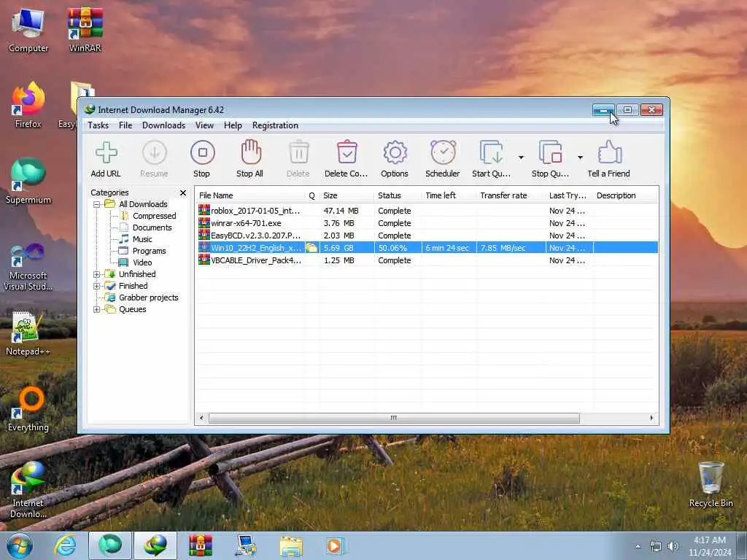Image resolution: width=747 pixels, height=560 pixels.
Task: Open the Microsoft Visual Studio desktop shortcut
Action: coord(28,267)
